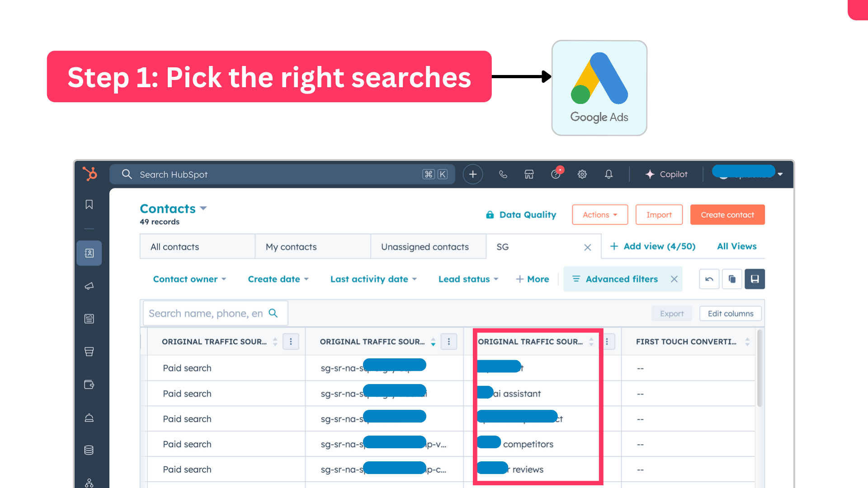This screenshot has height=488, width=868.
Task: Open the Data Management database sidebar icon
Action: 89,450
